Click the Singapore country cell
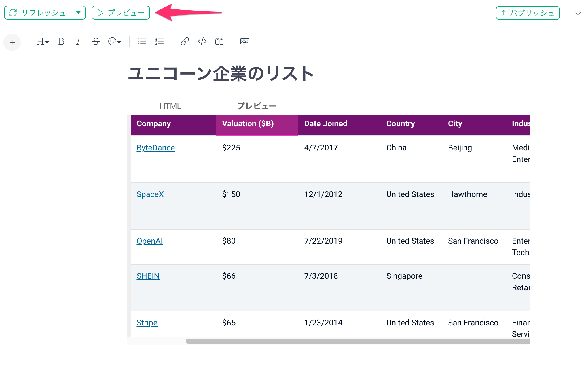The width and height of the screenshot is (588, 374). point(404,276)
